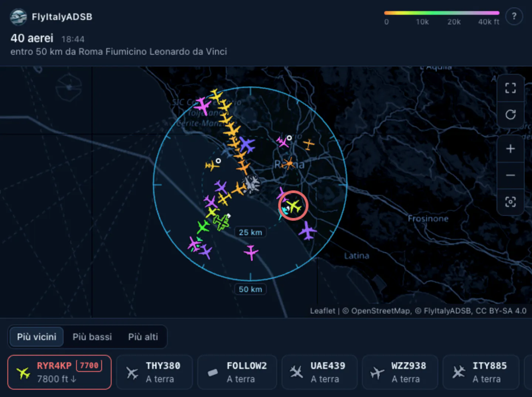Screen dimensions: 532x397
Task: Select the pink aircraft near 25 km label
Action: [251, 252]
